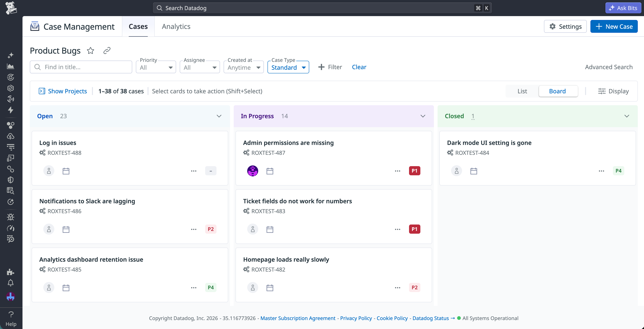This screenshot has height=329, width=644.
Task: Open the Integrations puzzle icon
Action: point(10,272)
